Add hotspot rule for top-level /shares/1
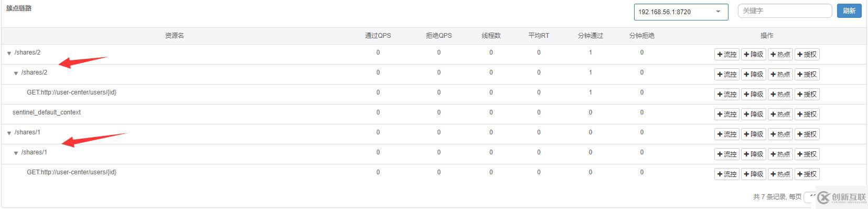 pyautogui.click(x=780, y=134)
